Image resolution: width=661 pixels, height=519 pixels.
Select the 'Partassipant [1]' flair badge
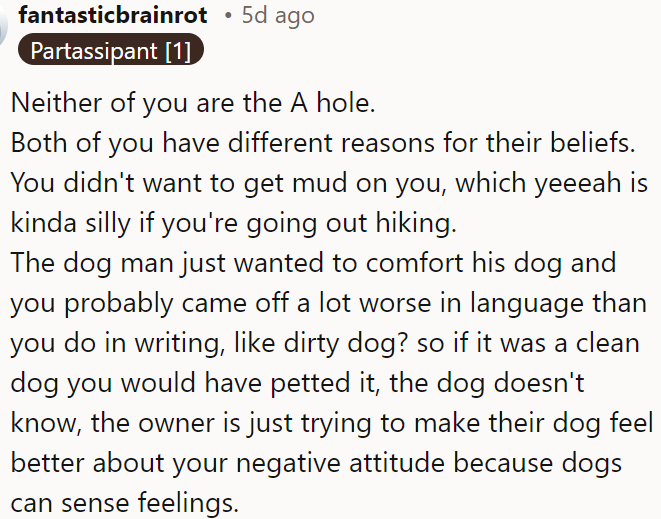(111, 50)
